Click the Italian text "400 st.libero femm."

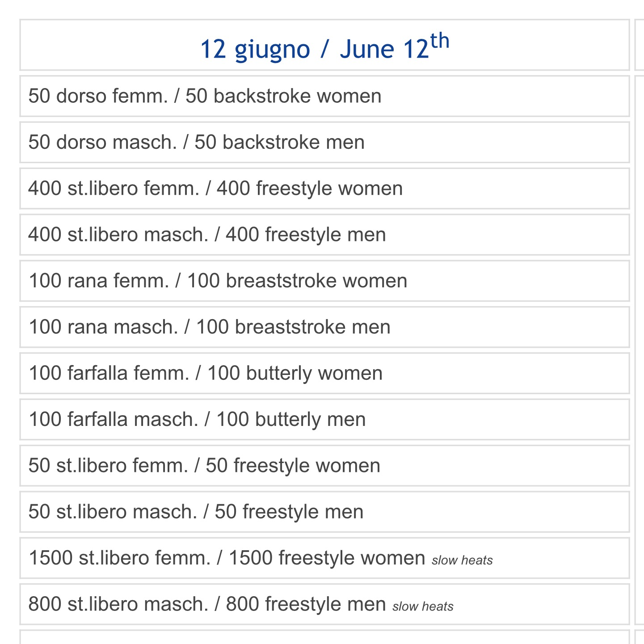[114, 189]
